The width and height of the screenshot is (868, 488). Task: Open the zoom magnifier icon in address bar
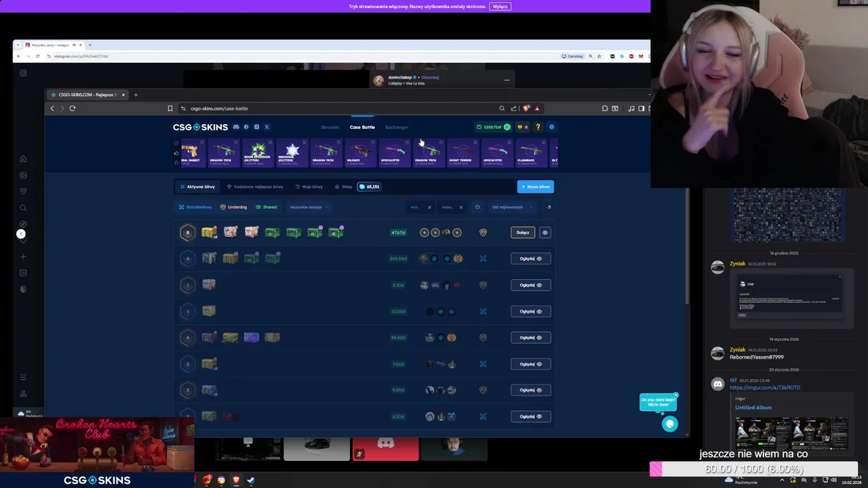tap(502, 108)
